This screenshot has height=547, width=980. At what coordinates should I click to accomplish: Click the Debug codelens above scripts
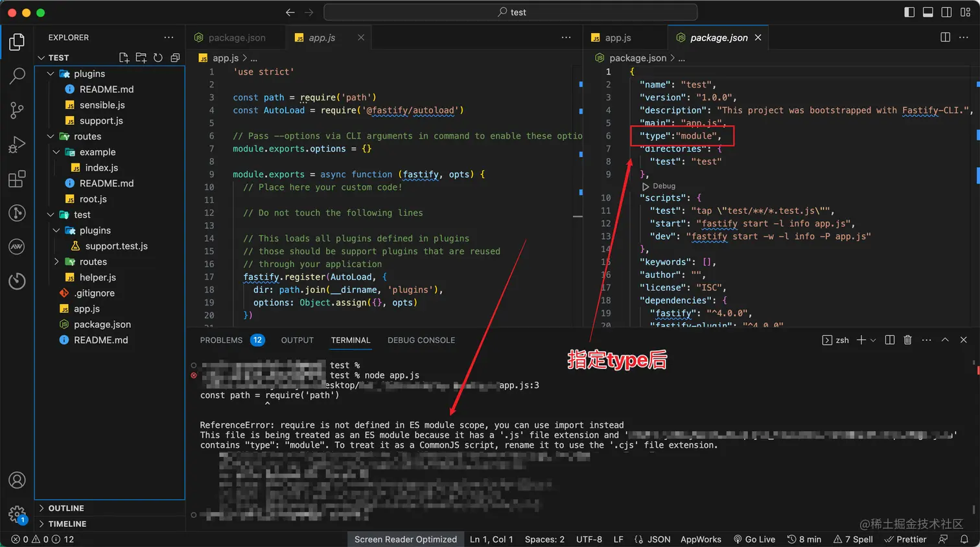click(659, 186)
